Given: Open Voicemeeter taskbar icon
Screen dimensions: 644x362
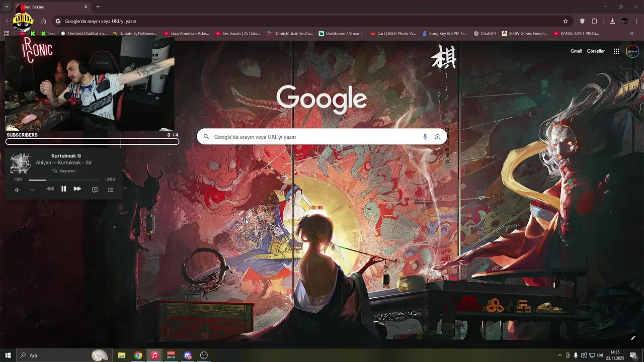Looking at the screenshot, I should pos(171,355).
